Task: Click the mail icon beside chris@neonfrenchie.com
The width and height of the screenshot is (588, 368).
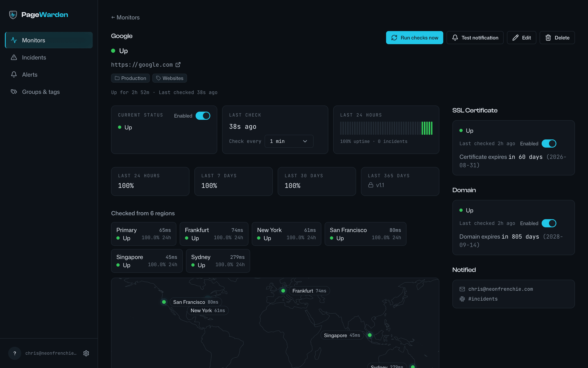Action: pyautogui.click(x=462, y=289)
